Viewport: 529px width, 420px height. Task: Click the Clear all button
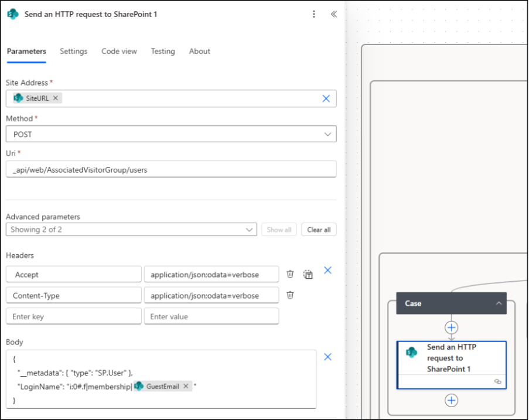319,229
